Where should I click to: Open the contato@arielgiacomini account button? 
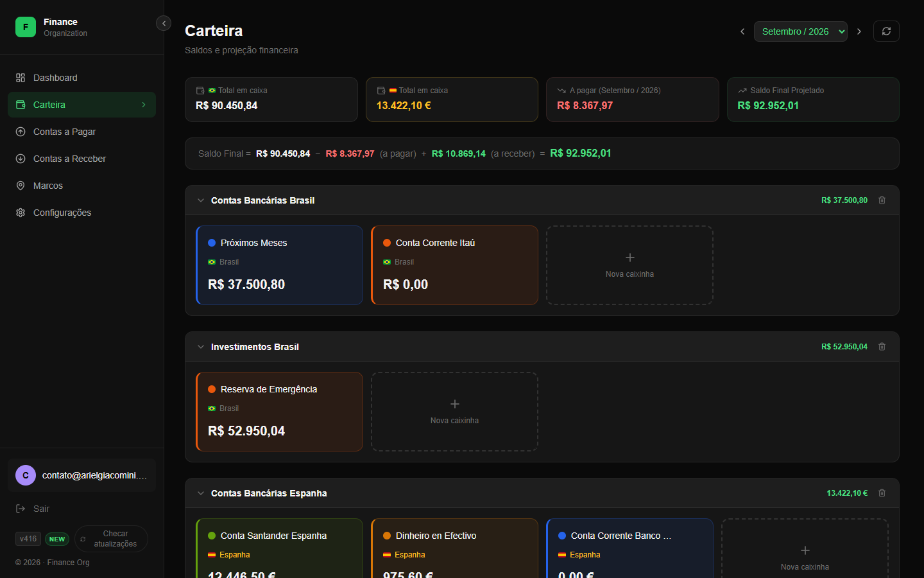click(81, 475)
